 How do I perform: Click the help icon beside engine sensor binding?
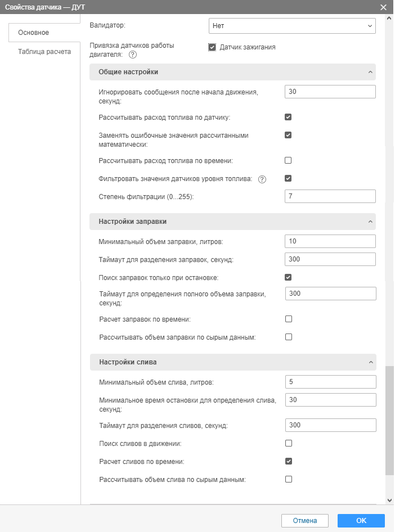point(133,55)
